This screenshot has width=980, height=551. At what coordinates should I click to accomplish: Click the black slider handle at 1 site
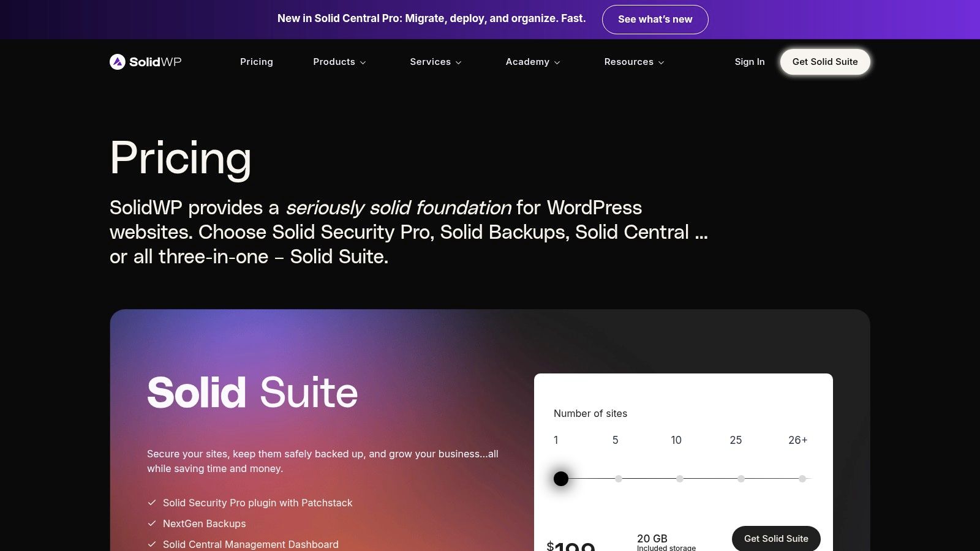click(561, 479)
